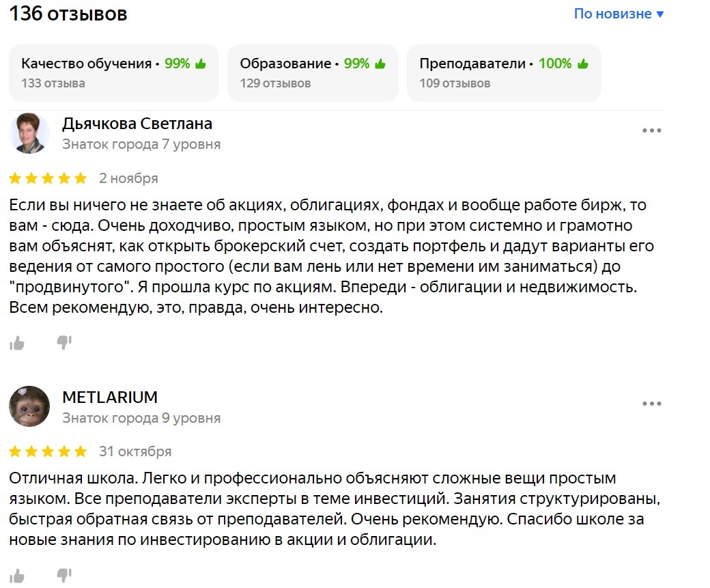The height and width of the screenshot is (588, 710).
Task: Click 'Знаток города 9 уровня' badge text
Action: pyautogui.click(x=141, y=418)
